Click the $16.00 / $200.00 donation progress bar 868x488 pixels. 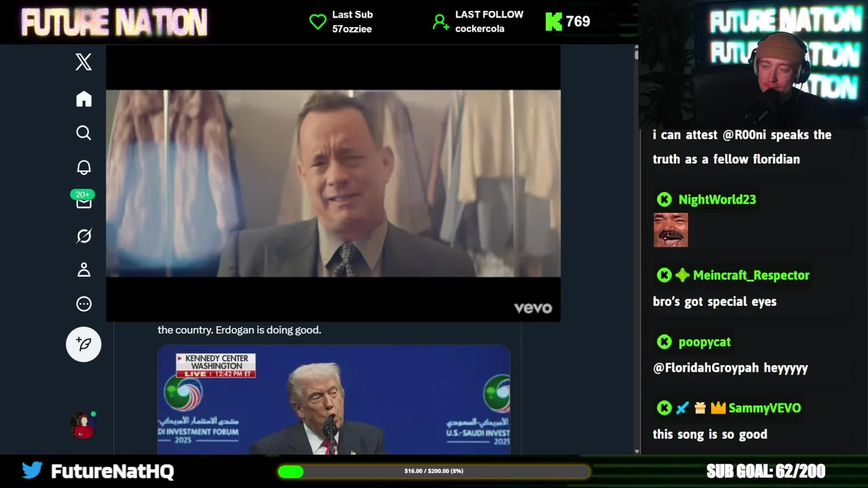[x=434, y=471]
